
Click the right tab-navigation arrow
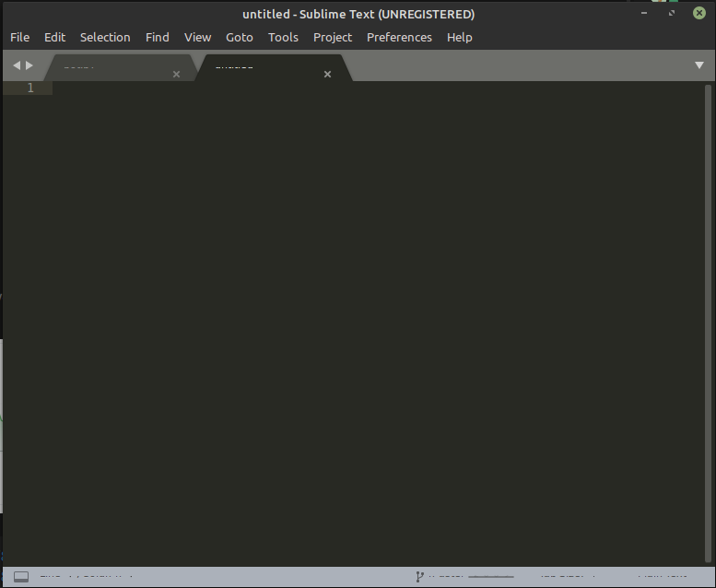[29, 65]
